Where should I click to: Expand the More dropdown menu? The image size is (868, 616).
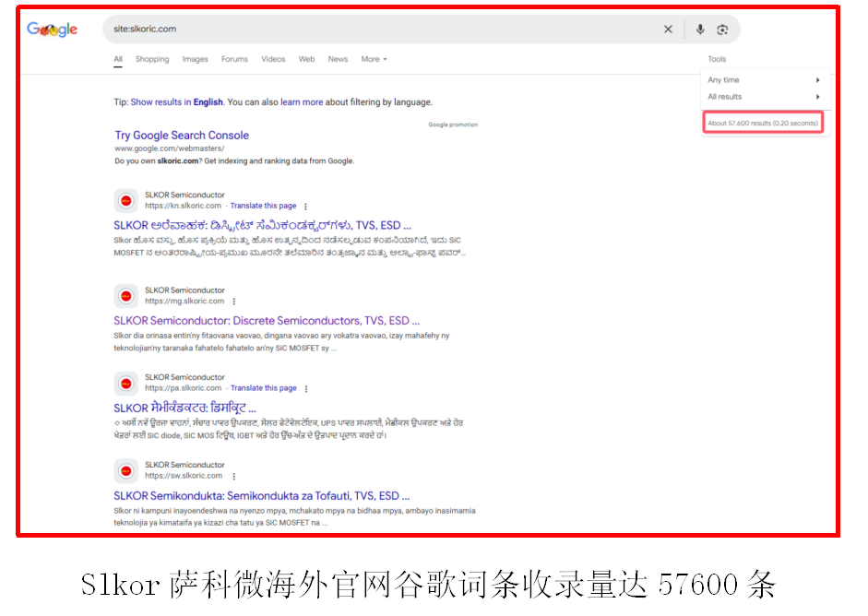(x=375, y=59)
